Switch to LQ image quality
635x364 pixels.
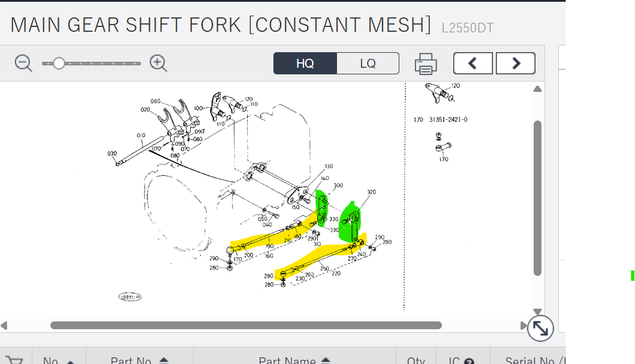[x=368, y=63]
